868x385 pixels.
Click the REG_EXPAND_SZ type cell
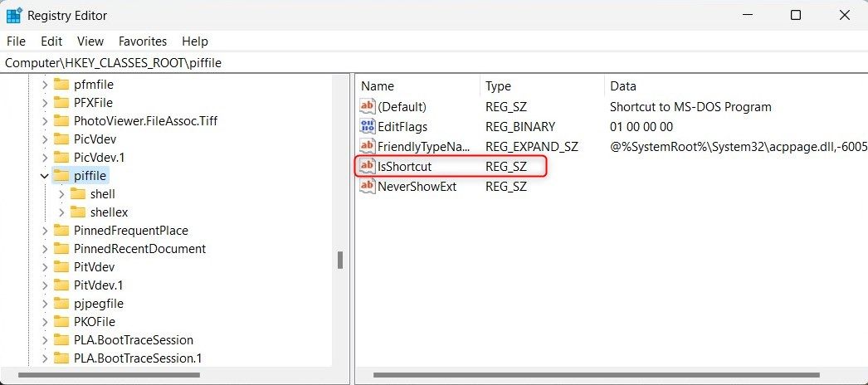click(531, 147)
